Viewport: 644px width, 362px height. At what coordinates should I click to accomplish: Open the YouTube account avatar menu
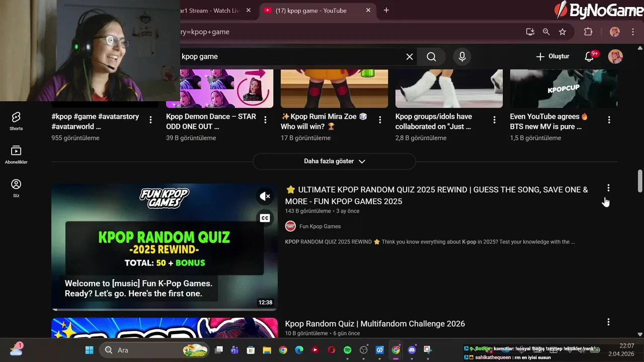pyautogui.click(x=615, y=56)
